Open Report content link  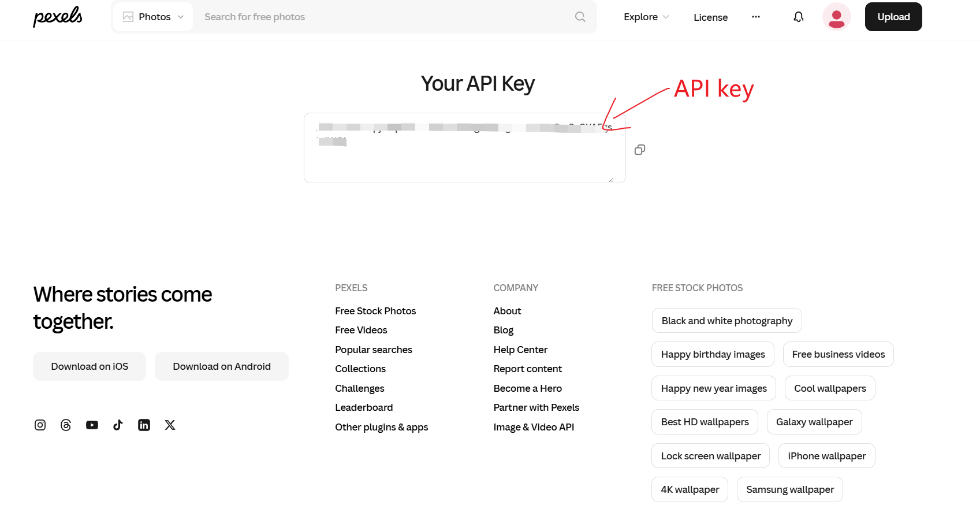pos(528,369)
